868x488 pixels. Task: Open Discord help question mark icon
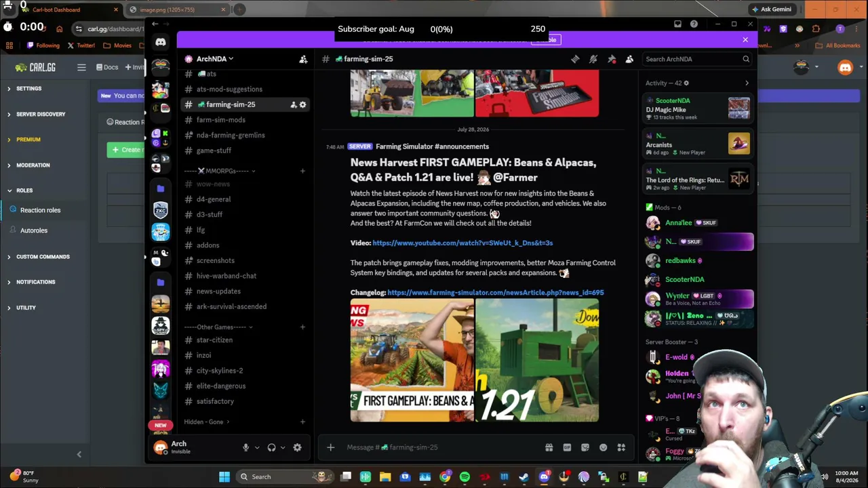tap(694, 24)
